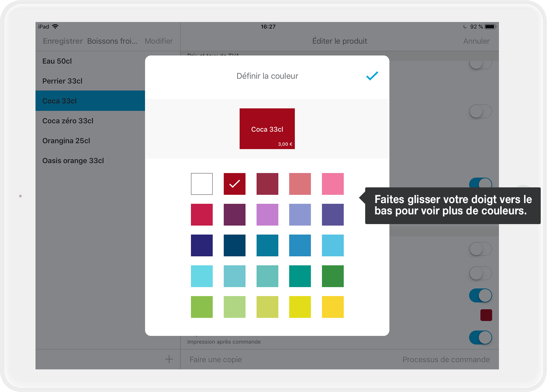Viewport: 547px width, 392px height.
Task: Select the medium blue swatch
Action: pos(300,245)
